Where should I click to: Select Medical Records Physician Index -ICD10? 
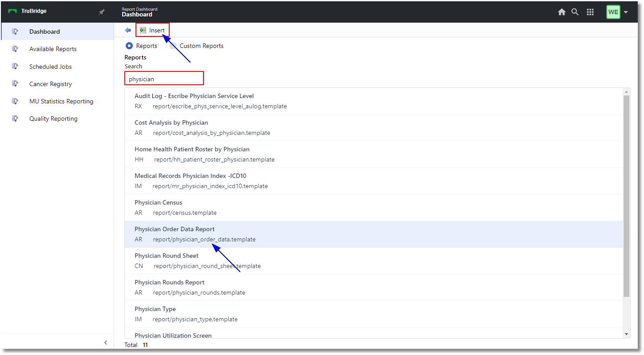click(x=374, y=181)
